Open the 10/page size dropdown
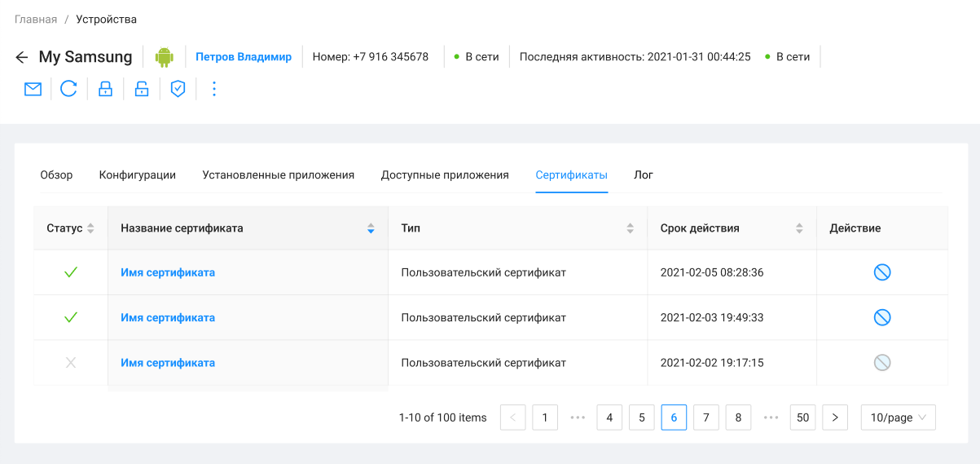The image size is (980, 464). coord(898,418)
